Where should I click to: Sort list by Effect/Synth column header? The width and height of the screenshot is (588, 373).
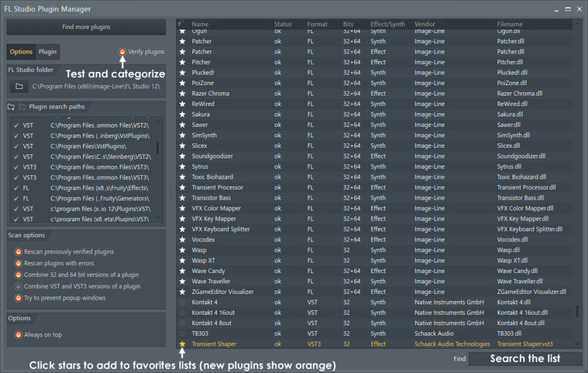(388, 24)
